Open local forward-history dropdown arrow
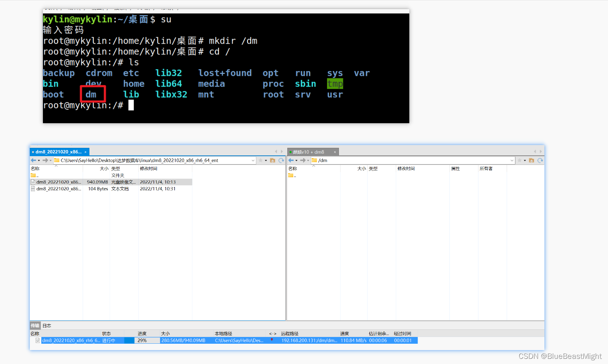This screenshot has width=608, height=364. pos(50,161)
